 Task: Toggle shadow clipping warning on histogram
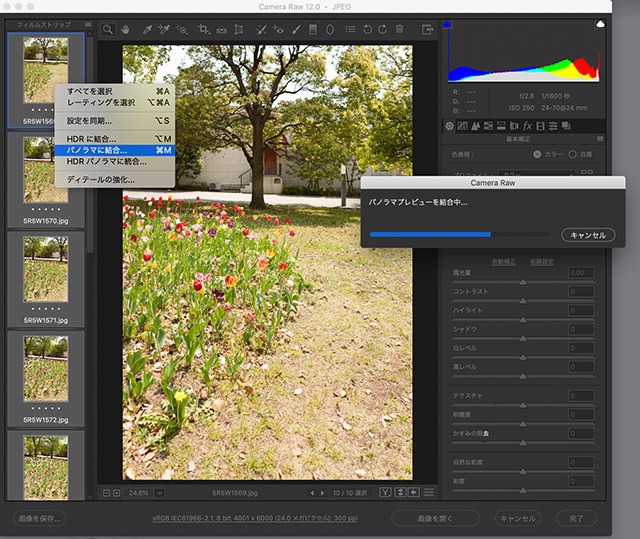click(x=447, y=24)
